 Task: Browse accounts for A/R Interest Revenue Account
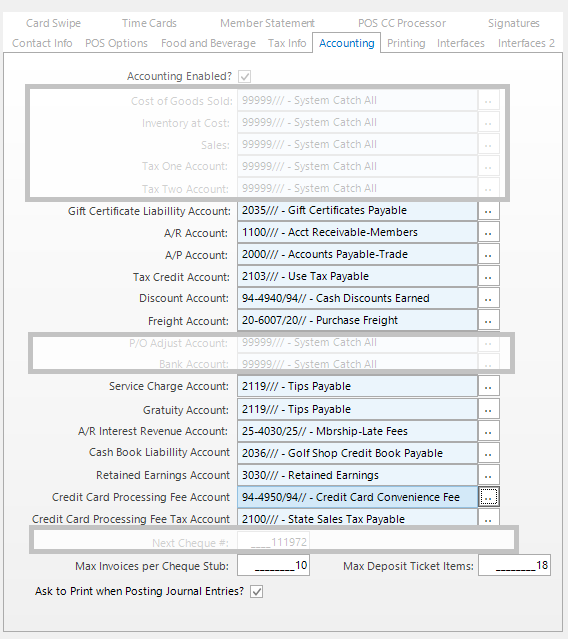coord(489,432)
